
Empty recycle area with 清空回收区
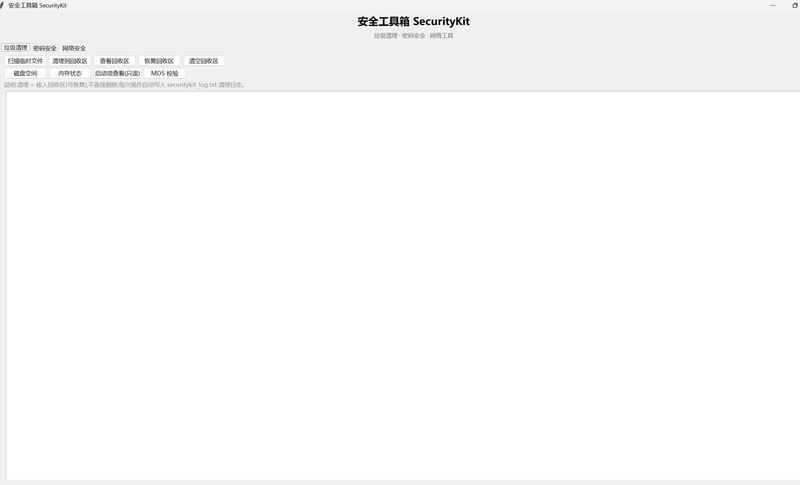(x=204, y=61)
